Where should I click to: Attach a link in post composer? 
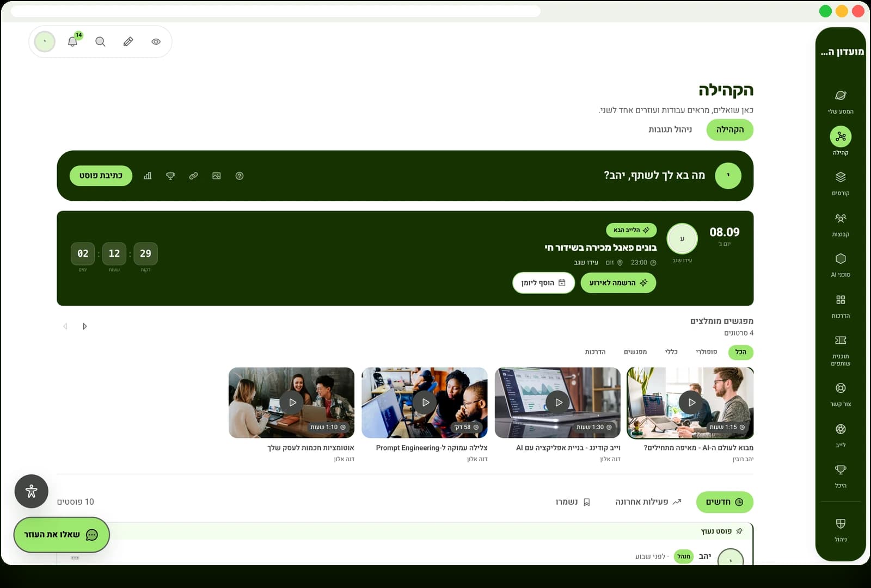coord(193,176)
